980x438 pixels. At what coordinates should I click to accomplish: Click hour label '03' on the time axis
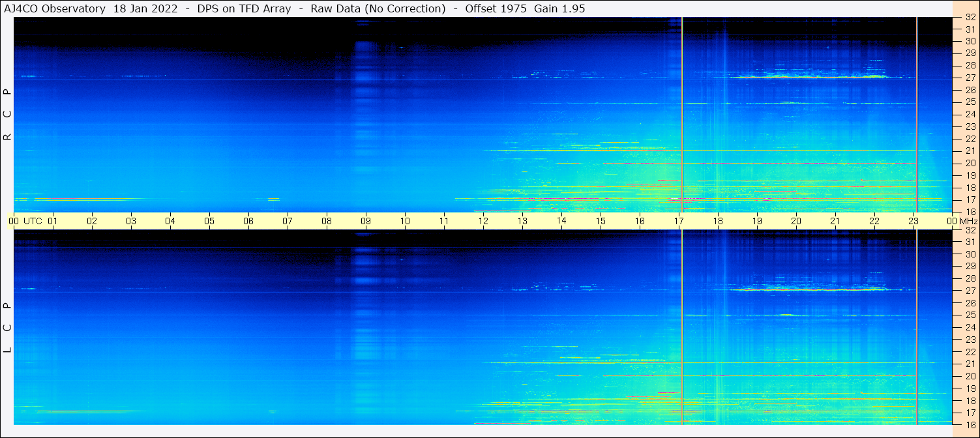tap(131, 221)
